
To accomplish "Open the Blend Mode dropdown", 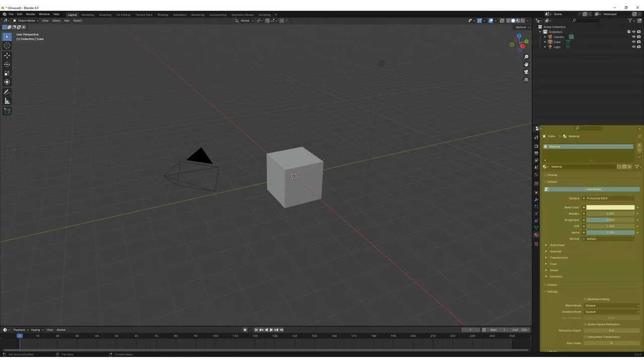I will (611, 305).
